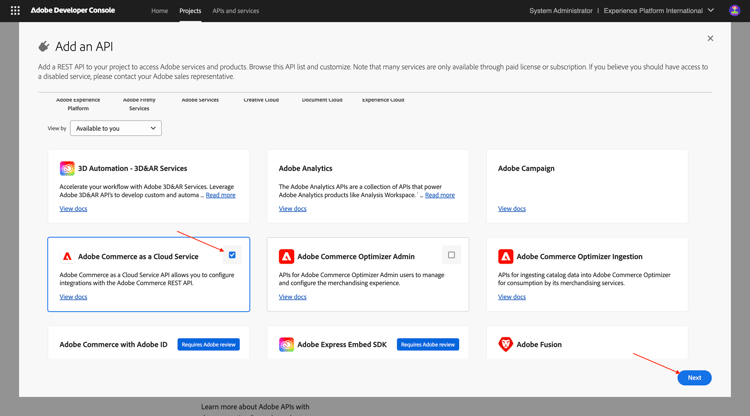Go to the Projects tab

click(x=190, y=11)
